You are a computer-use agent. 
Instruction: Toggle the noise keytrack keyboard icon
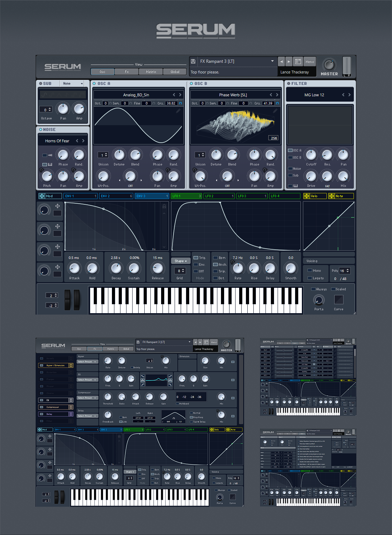coord(50,164)
